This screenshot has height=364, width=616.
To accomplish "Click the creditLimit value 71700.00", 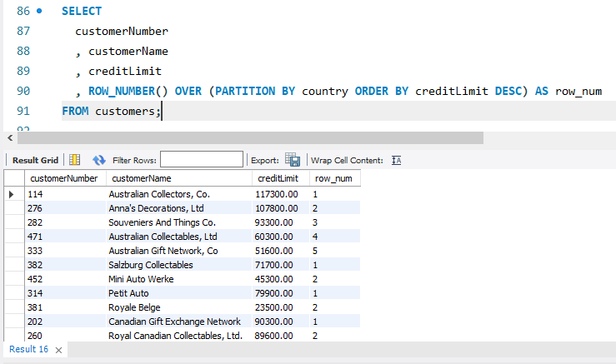I will [x=281, y=265].
